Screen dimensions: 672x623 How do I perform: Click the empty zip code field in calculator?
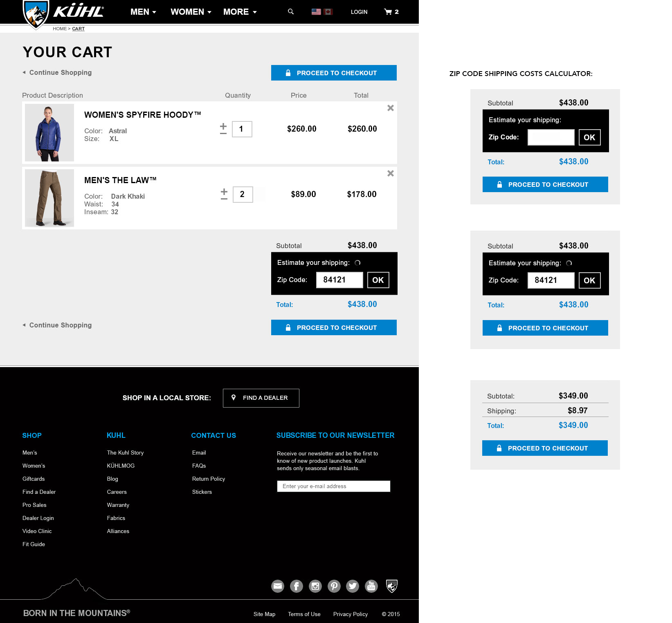551,137
